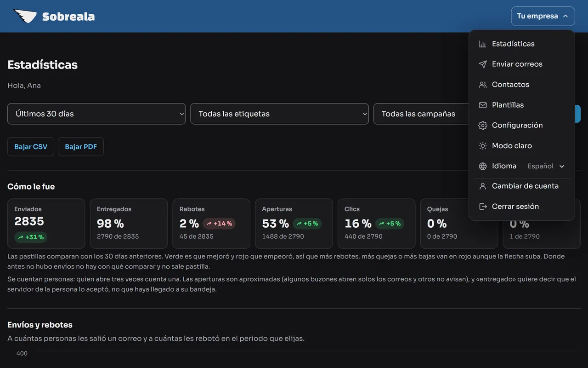Image resolution: width=588 pixels, height=368 pixels.
Task: Download the report with Bajar CSV
Action: (x=31, y=147)
